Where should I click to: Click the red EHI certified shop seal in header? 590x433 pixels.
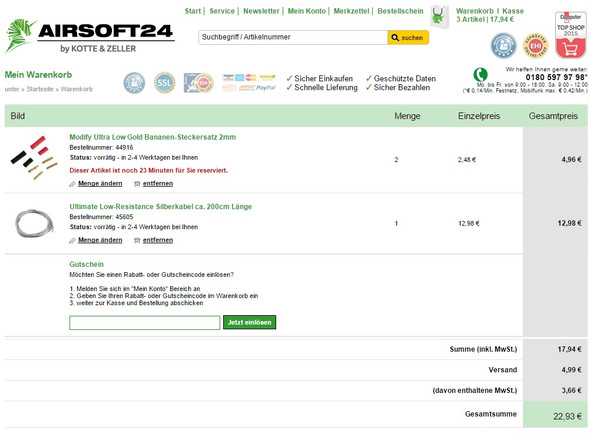(x=535, y=46)
